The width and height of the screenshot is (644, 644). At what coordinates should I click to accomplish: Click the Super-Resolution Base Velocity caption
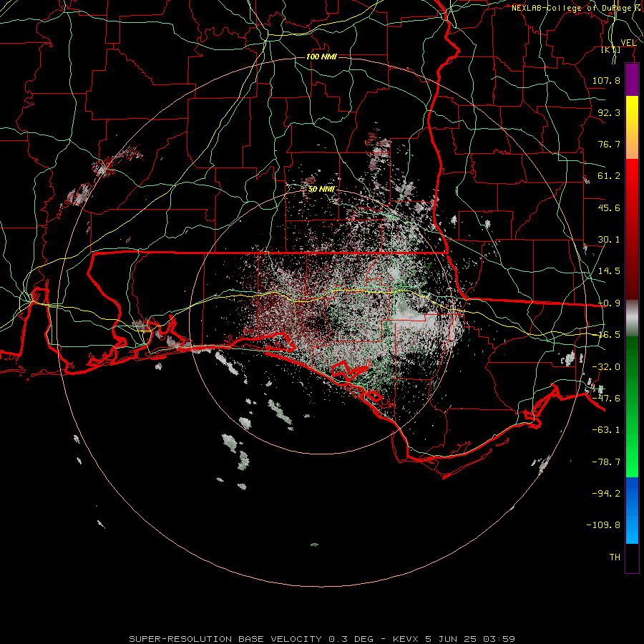click(322, 639)
